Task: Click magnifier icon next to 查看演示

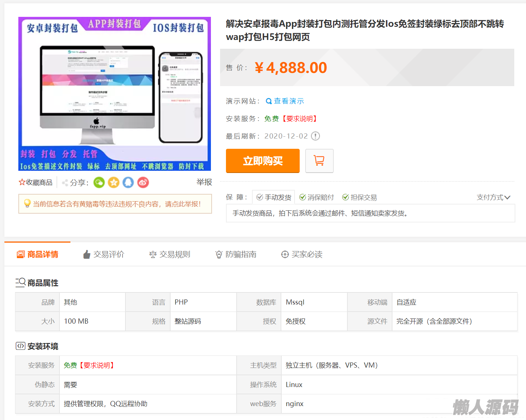Action: (269, 101)
